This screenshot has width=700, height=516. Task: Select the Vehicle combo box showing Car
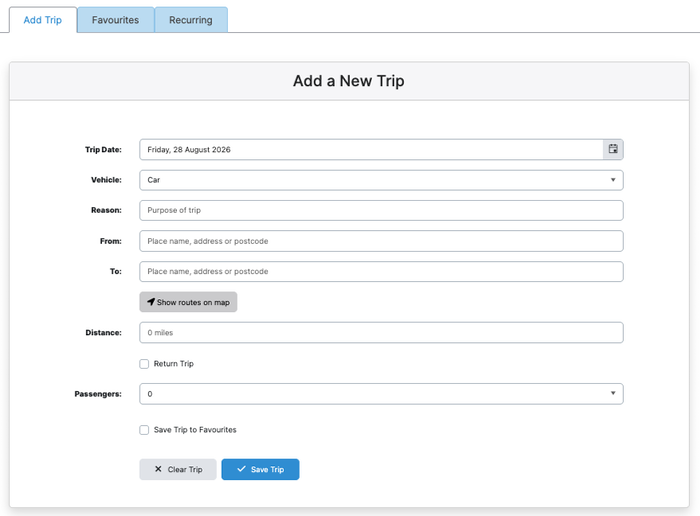coord(381,180)
